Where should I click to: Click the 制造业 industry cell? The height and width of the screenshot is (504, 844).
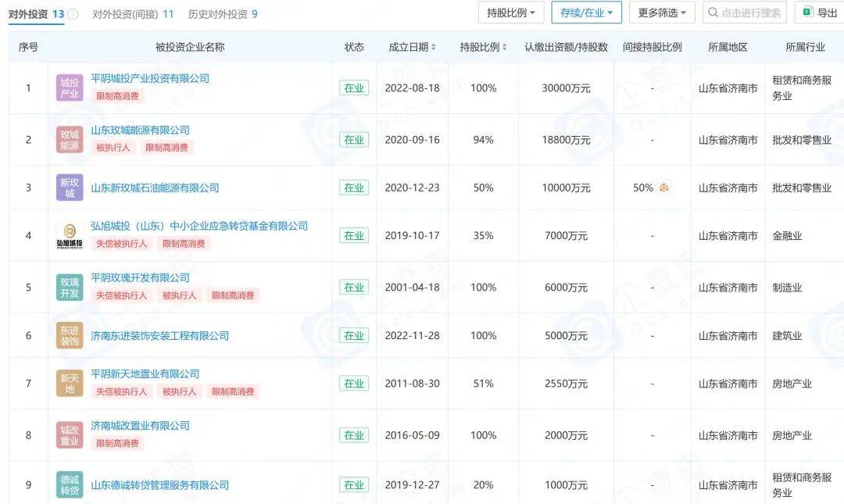point(788,287)
